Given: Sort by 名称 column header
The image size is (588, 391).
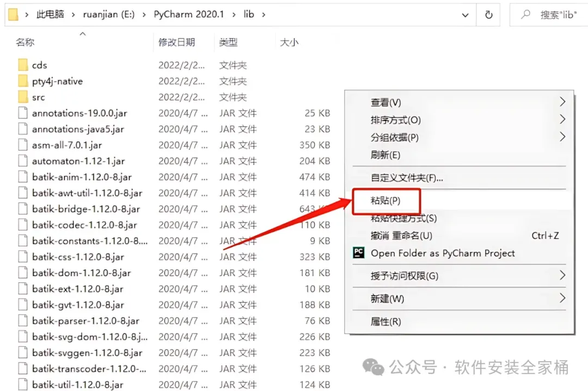Looking at the screenshot, I should coord(25,42).
